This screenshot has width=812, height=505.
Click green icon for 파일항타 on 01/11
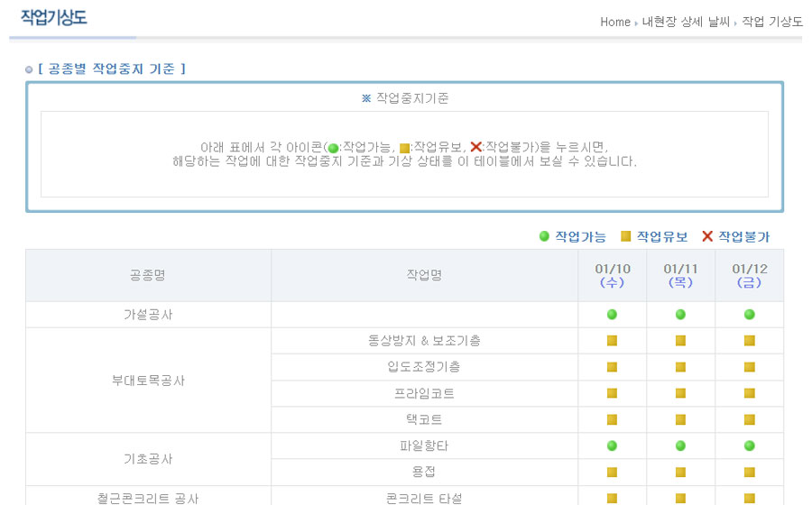coord(680,445)
